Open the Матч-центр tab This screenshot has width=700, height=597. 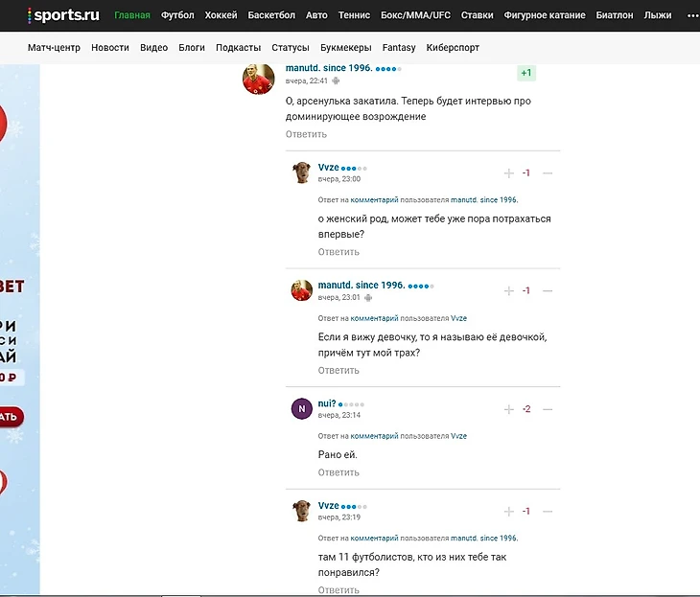click(54, 48)
